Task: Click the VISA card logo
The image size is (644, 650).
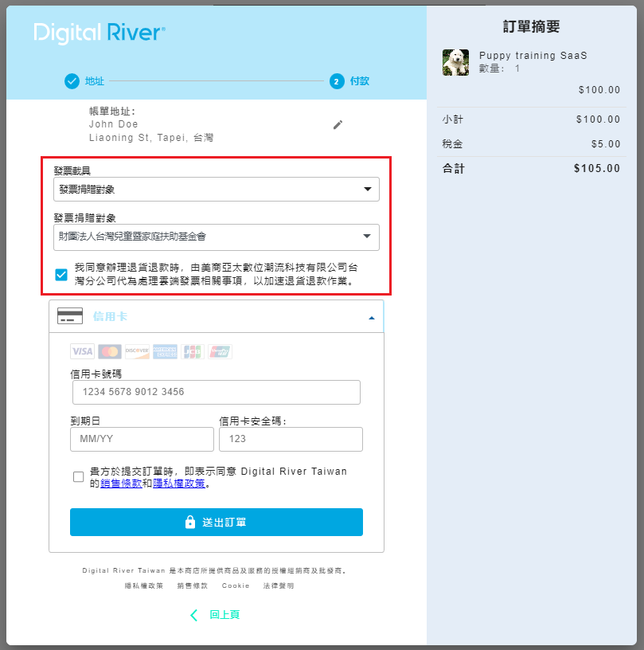Action: point(82,351)
